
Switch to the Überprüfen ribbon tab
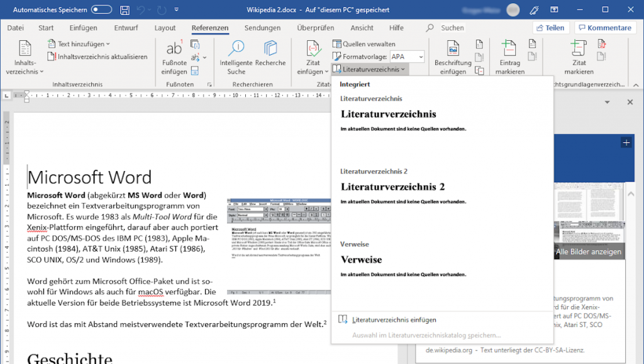click(x=316, y=28)
